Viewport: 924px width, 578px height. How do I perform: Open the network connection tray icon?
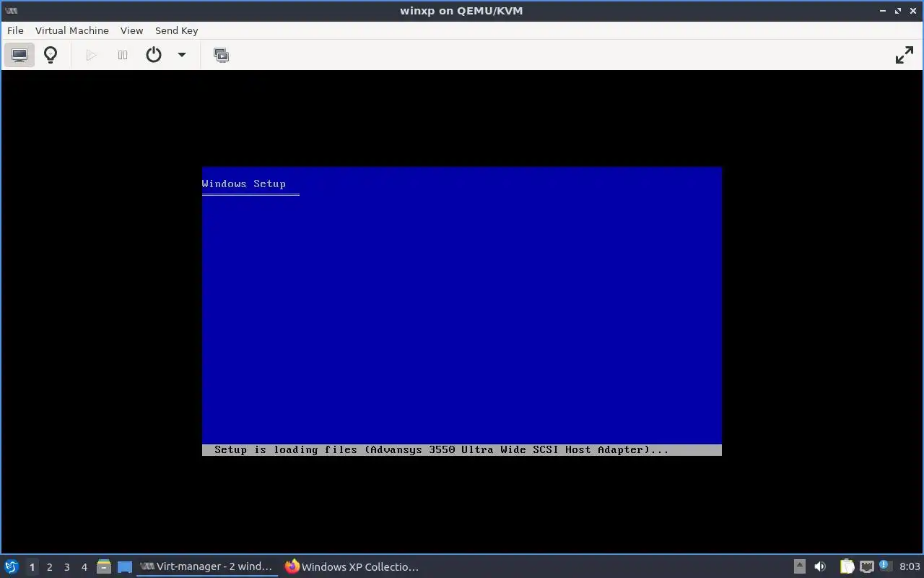pos(866,566)
